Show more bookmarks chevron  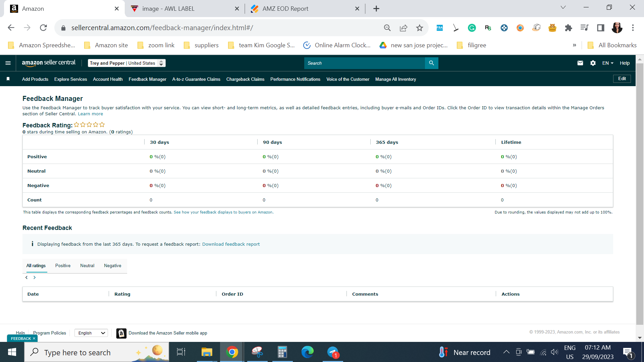[x=575, y=45]
